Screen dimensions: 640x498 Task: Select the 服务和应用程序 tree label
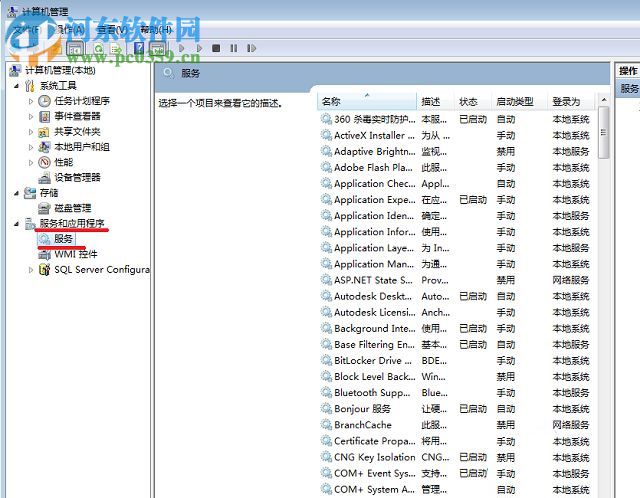click(72, 223)
